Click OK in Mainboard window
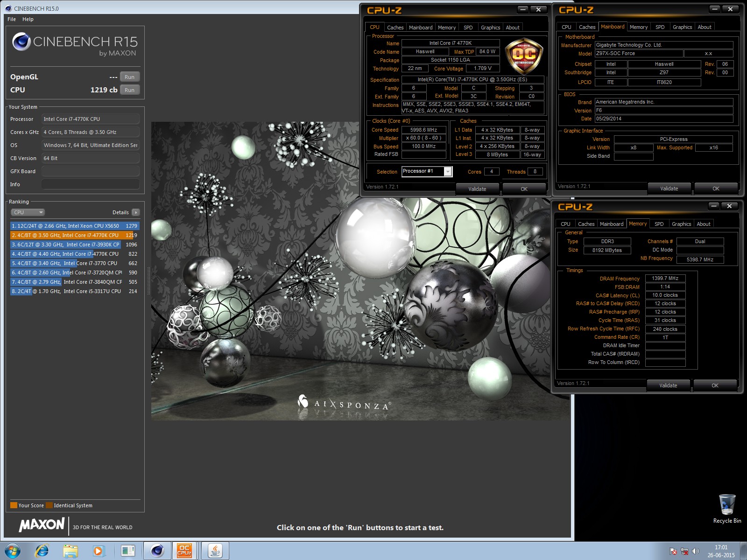The image size is (747, 560). click(716, 189)
